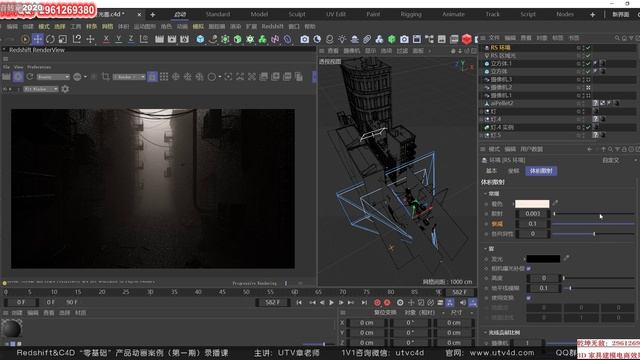Toggle the 使用变换 checkbox
The width and height of the screenshot is (640, 360).
(529, 298)
